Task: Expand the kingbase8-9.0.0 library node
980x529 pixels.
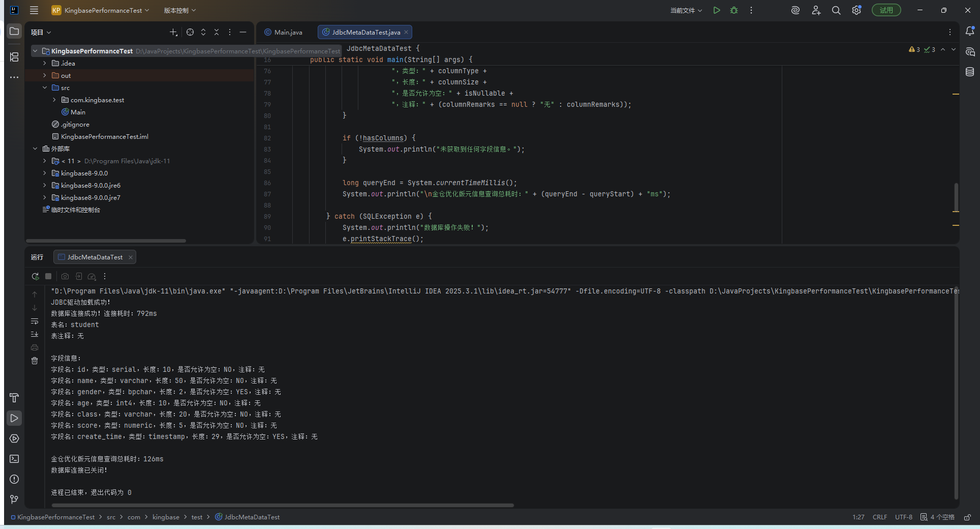Action: pos(45,173)
